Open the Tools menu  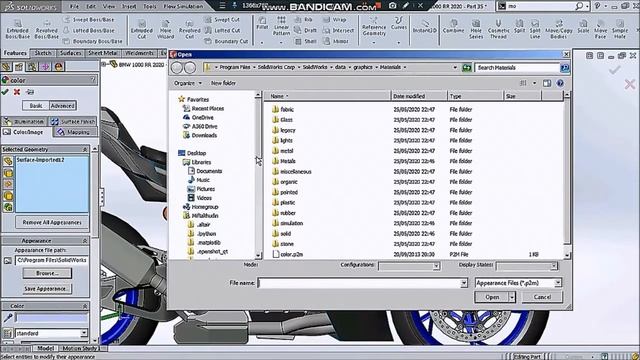[x=150, y=7]
